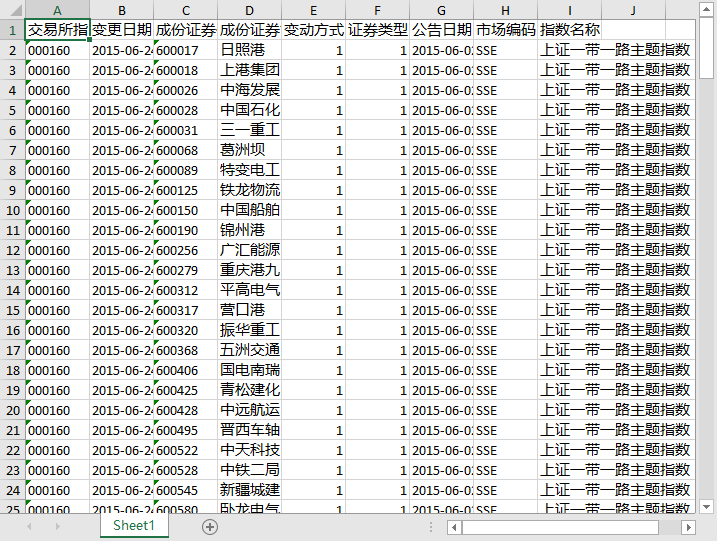Select column H header
This screenshot has width=717, height=541.
(x=506, y=10)
